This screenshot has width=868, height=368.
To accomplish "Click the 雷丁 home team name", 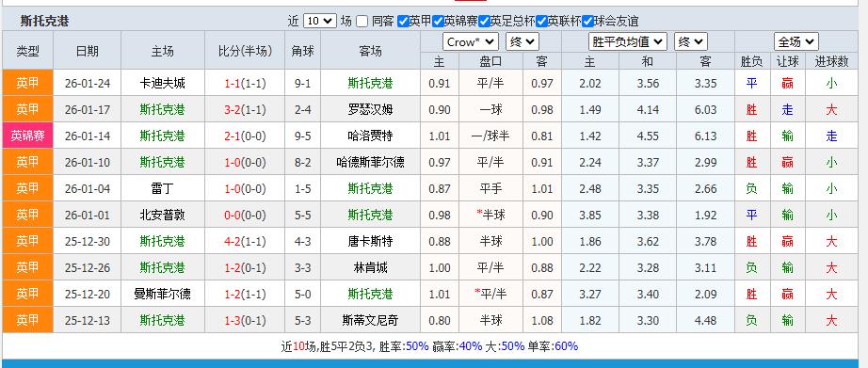I will pyautogui.click(x=162, y=188).
